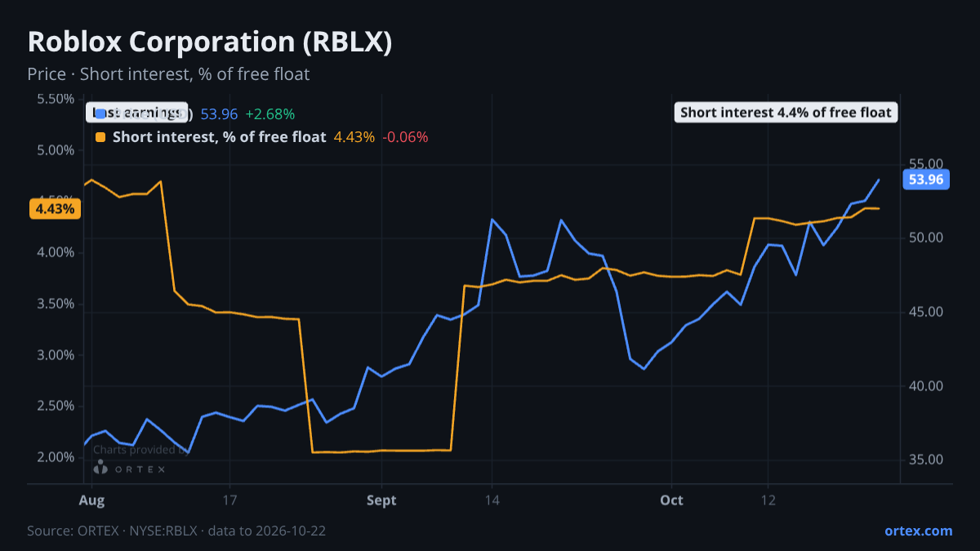
Task: Click the Price · Short interest subtitle
Action: pyautogui.click(x=168, y=74)
